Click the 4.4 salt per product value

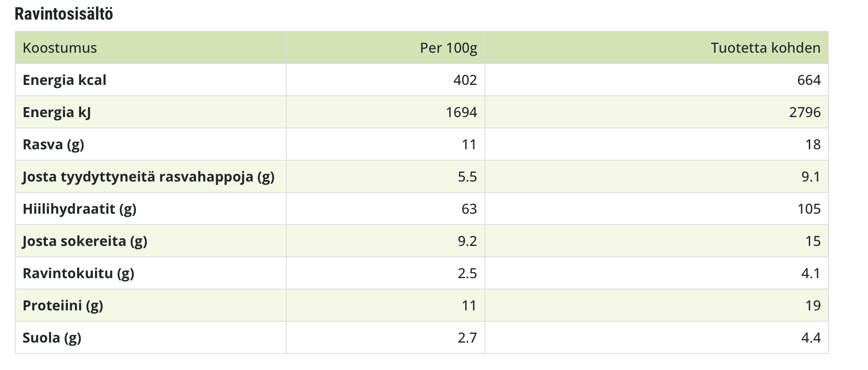[x=811, y=338]
